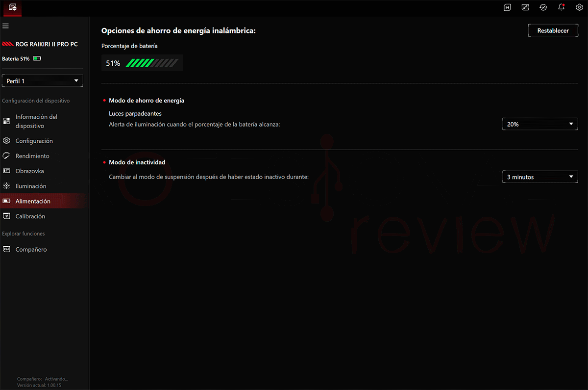Click the sidebar Batería 51% indicator
Screen dimensions: 588x390
point(22,58)
